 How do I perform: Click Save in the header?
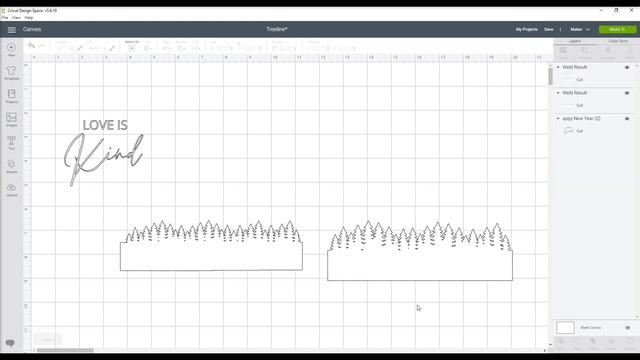[549, 29]
